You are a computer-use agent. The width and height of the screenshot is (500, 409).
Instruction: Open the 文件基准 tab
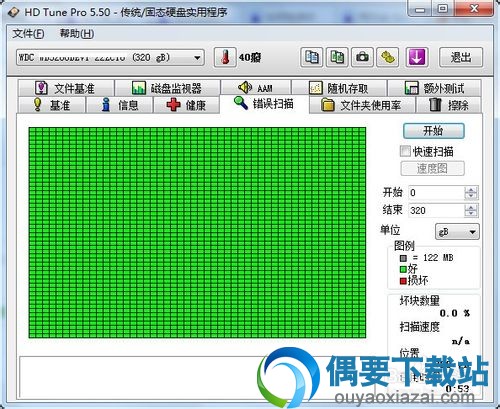tap(66, 88)
